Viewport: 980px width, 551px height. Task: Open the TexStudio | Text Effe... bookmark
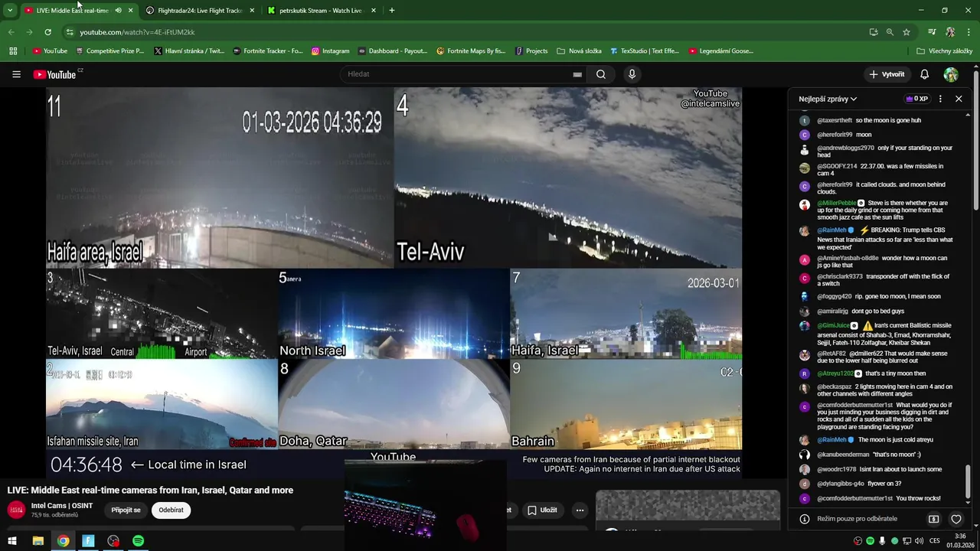click(644, 51)
